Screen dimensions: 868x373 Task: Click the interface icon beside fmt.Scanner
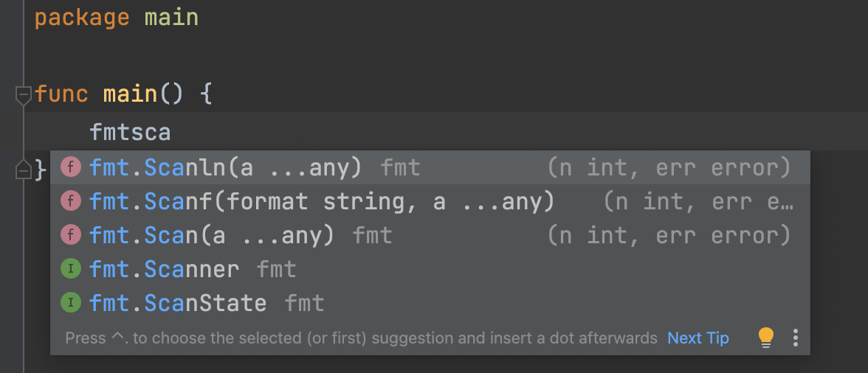70,269
